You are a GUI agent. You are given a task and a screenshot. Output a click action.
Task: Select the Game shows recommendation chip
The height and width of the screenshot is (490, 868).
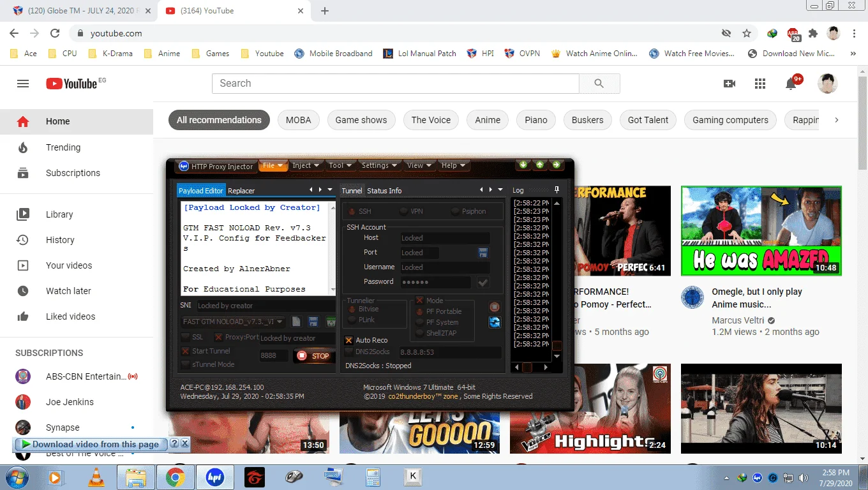[361, 120]
